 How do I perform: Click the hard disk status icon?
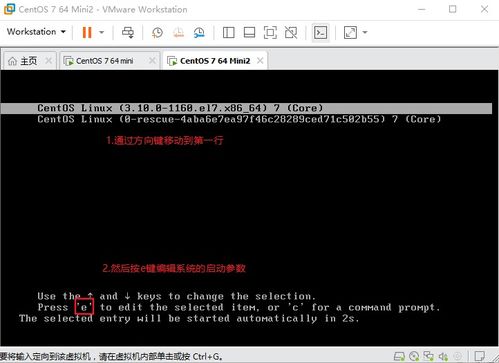399,356
